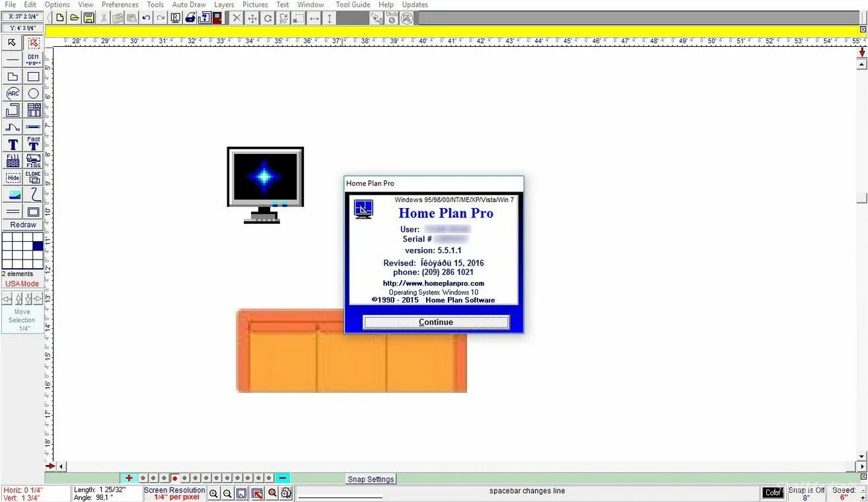
Task: Select the computer monitor figure on canvas
Action: pos(265,185)
